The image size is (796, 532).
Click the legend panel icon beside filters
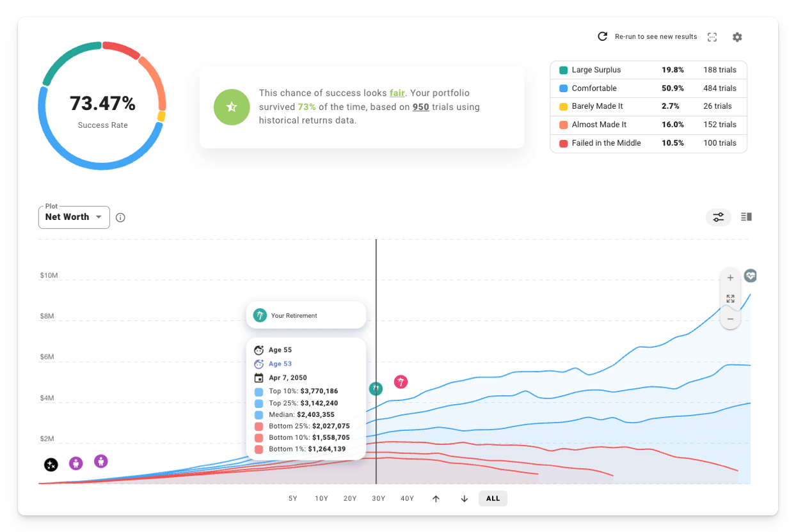point(746,217)
